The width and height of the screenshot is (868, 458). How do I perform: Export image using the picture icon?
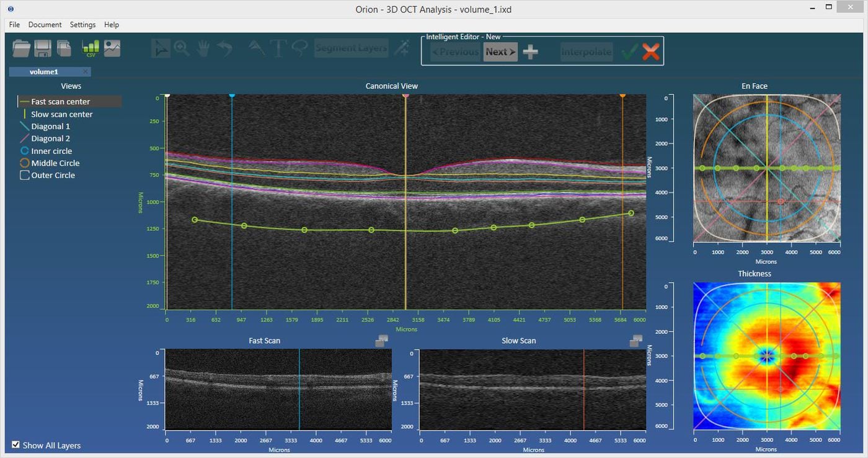[x=112, y=48]
